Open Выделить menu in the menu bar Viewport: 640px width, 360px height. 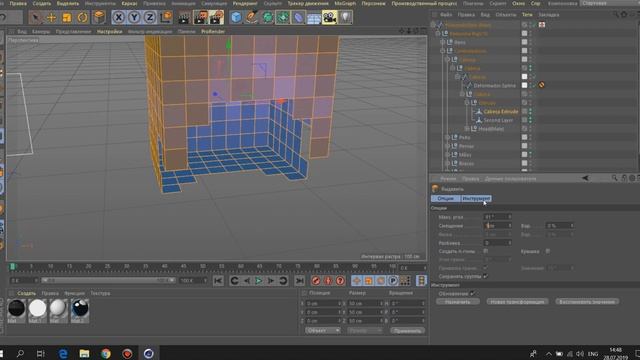click(68, 3)
